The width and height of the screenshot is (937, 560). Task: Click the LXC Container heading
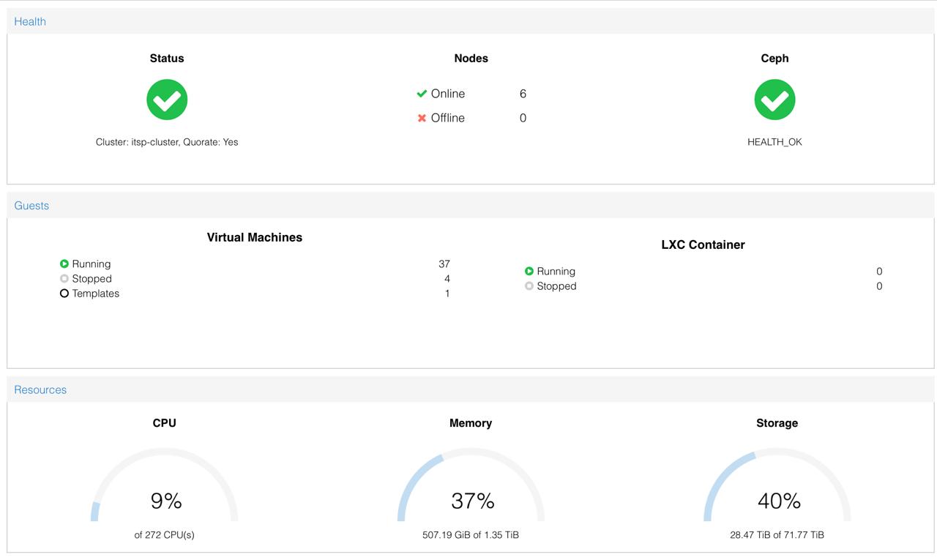703,244
